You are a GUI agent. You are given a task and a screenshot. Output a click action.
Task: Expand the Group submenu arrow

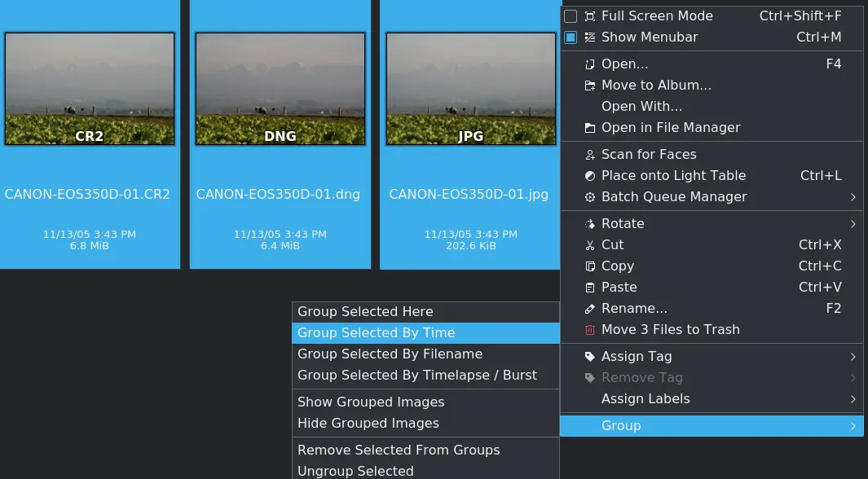click(x=853, y=425)
